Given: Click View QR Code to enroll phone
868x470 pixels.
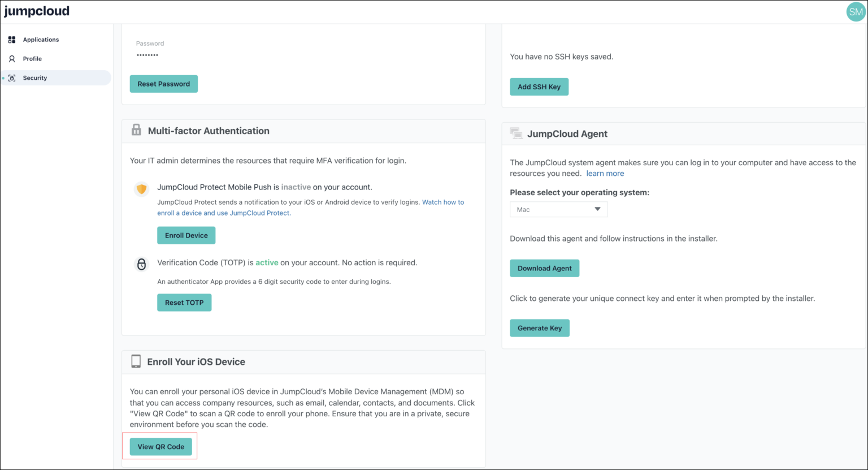Looking at the screenshot, I should 160,446.
